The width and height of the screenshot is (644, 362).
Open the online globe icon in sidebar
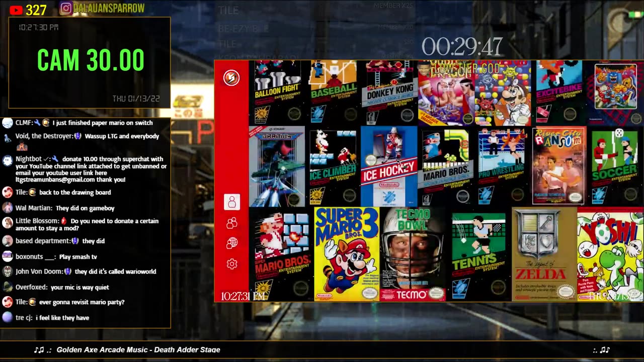coord(232,243)
